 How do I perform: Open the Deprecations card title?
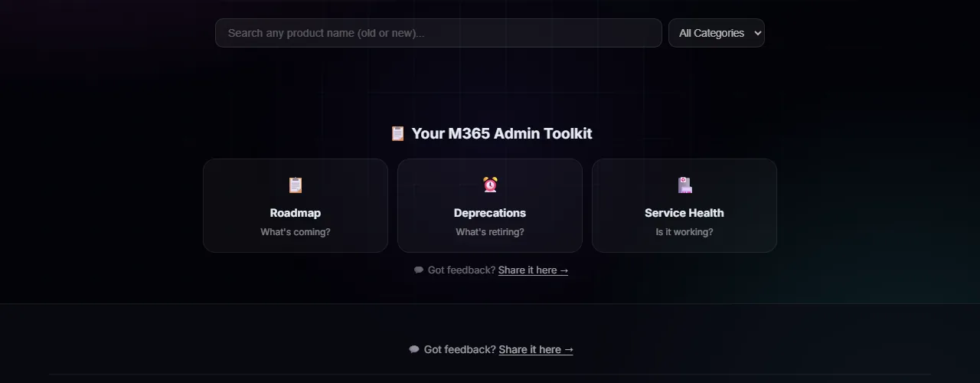coord(490,213)
